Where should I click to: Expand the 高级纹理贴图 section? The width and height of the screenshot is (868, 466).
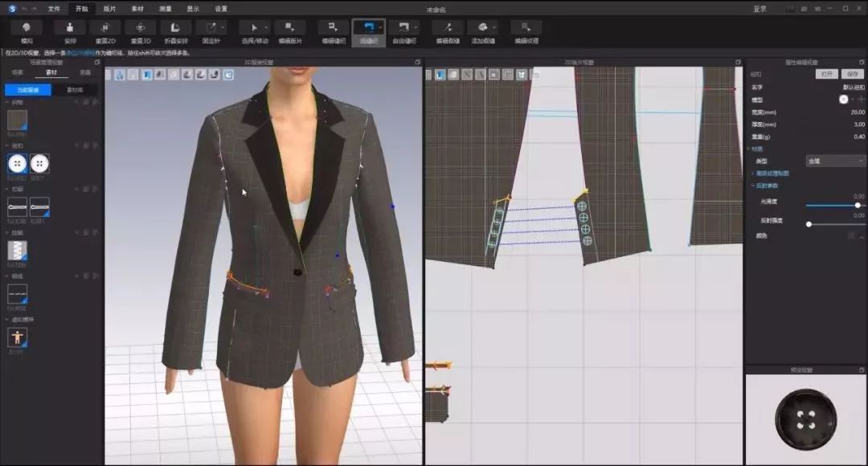(x=772, y=173)
